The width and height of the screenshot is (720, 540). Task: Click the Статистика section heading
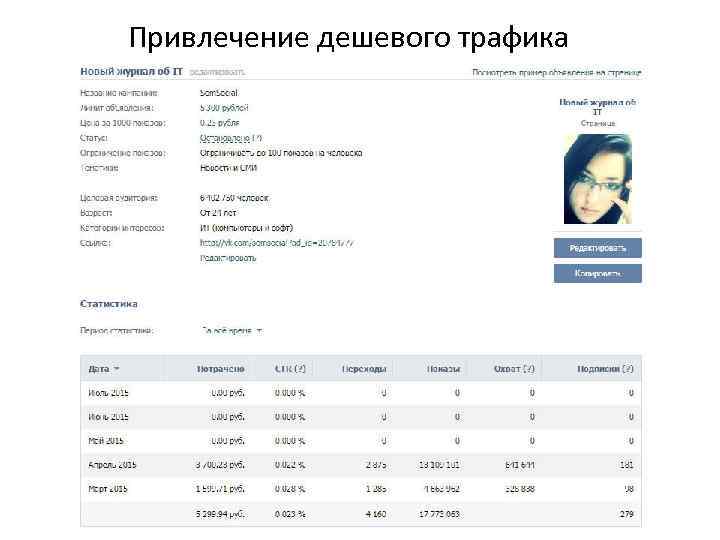tap(108, 304)
